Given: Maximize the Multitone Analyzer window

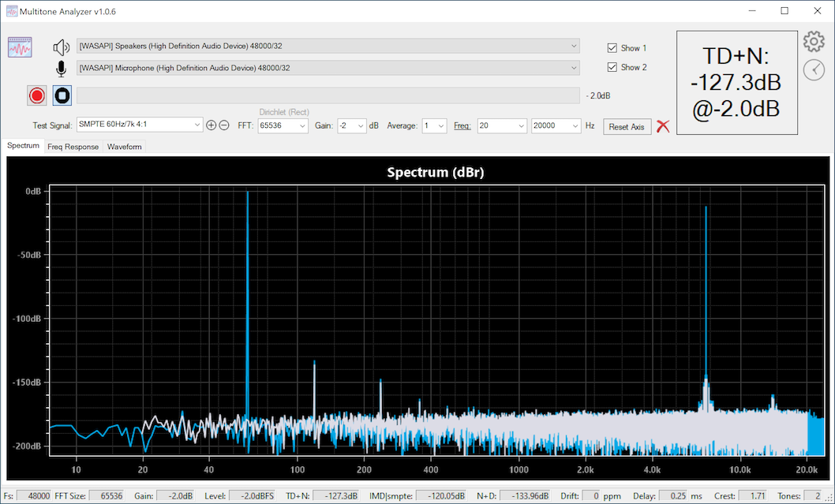Looking at the screenshot, I should [x=784, y=11].
